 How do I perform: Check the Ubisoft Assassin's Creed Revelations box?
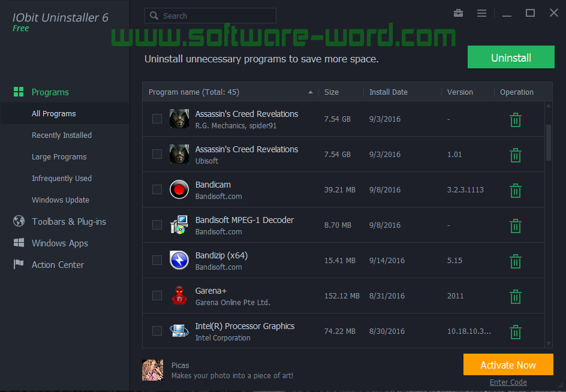click(x=157, y=154)
